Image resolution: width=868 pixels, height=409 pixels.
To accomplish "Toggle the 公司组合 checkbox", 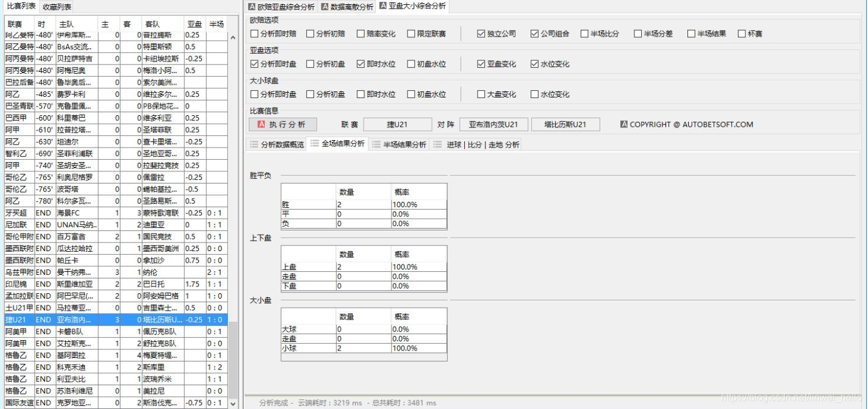I will (535, 34).
